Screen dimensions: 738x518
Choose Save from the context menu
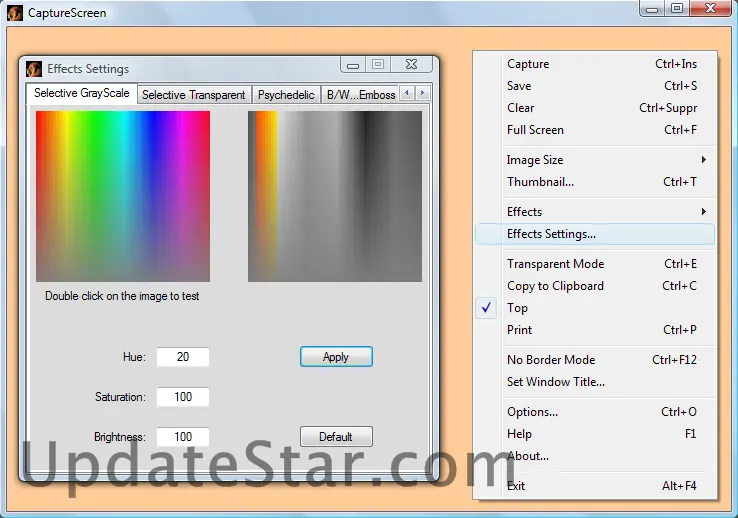point(595,86)
